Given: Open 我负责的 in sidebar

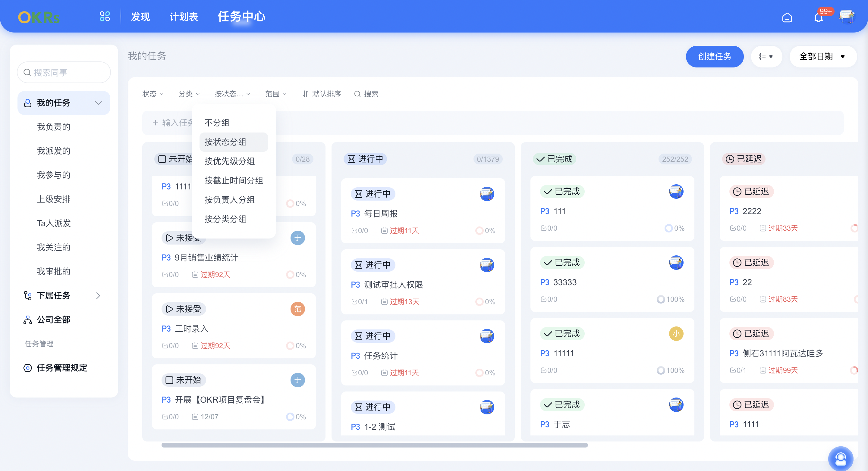Looking at the screenshot, I should (x=54, y=127).
